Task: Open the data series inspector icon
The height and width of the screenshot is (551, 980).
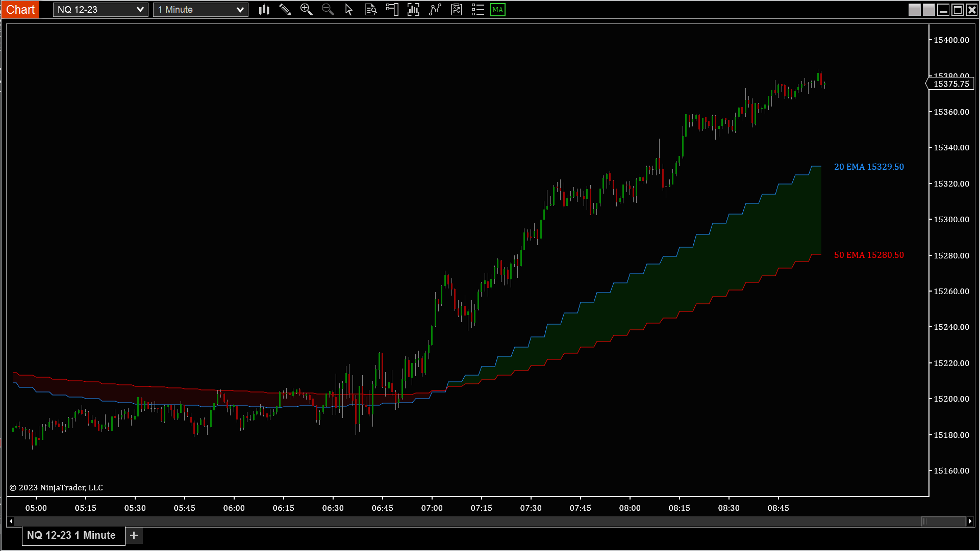Action: (370, 9)
